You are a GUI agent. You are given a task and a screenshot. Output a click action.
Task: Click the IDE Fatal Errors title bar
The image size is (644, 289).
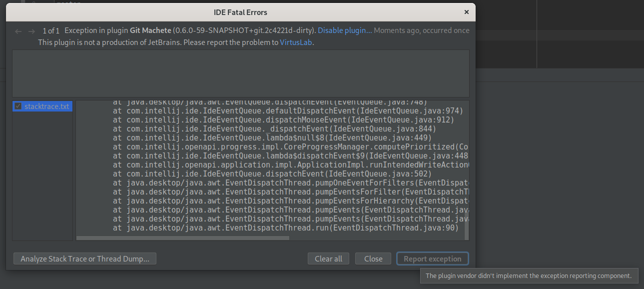click(x=240, y=12)
